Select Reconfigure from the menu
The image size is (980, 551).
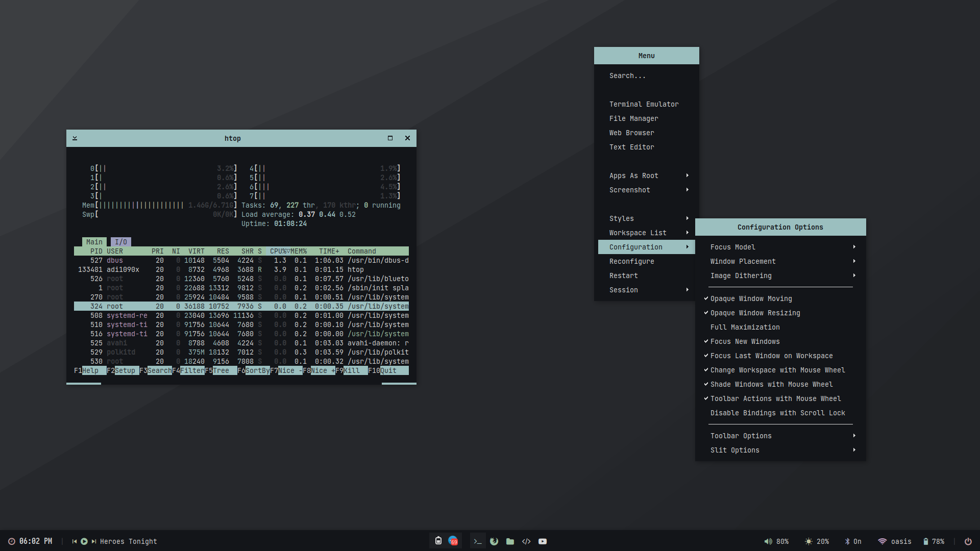coord(631,261)
